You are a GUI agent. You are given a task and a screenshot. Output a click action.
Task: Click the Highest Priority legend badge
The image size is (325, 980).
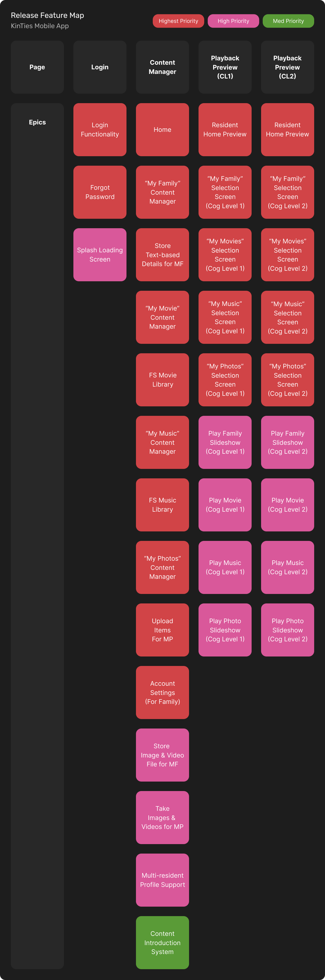(178, 21)
